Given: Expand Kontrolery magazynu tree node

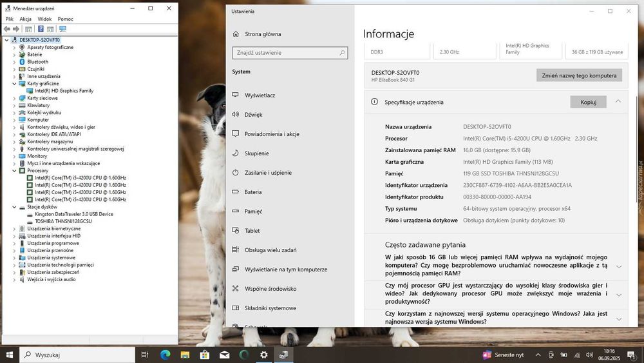Looking at the screenshot, I should [14, 141].
